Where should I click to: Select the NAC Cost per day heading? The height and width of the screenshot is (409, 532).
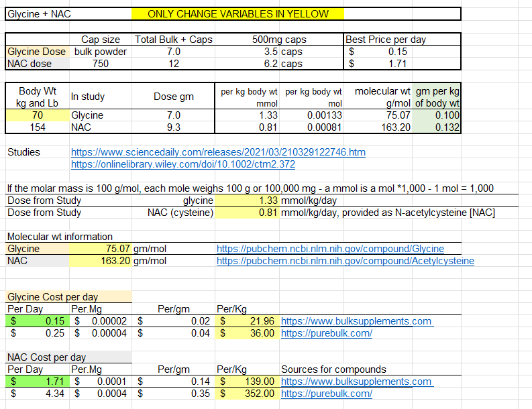(69, 357)
